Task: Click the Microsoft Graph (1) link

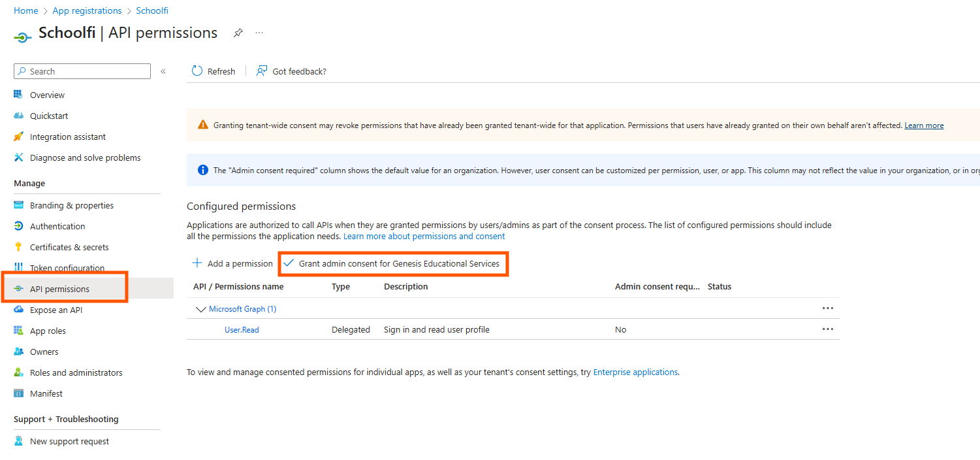Action: pyautogui.click(x=242, y=309)
